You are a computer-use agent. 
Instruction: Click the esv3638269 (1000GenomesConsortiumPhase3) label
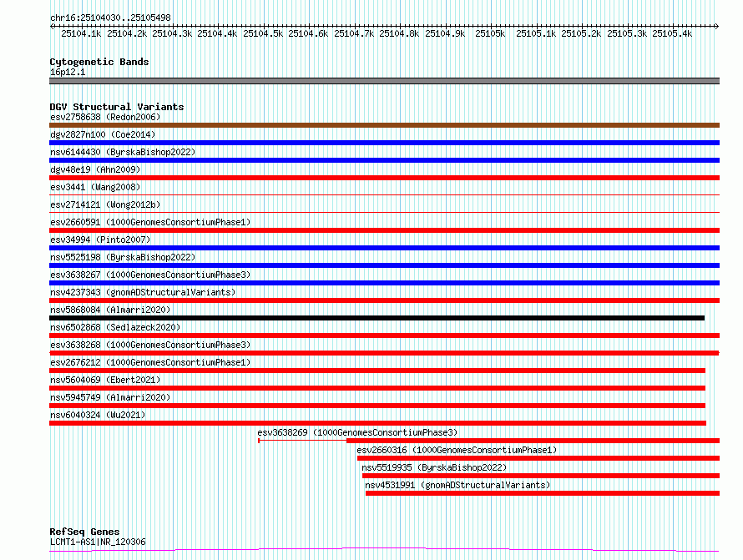[x=357, y=432]
